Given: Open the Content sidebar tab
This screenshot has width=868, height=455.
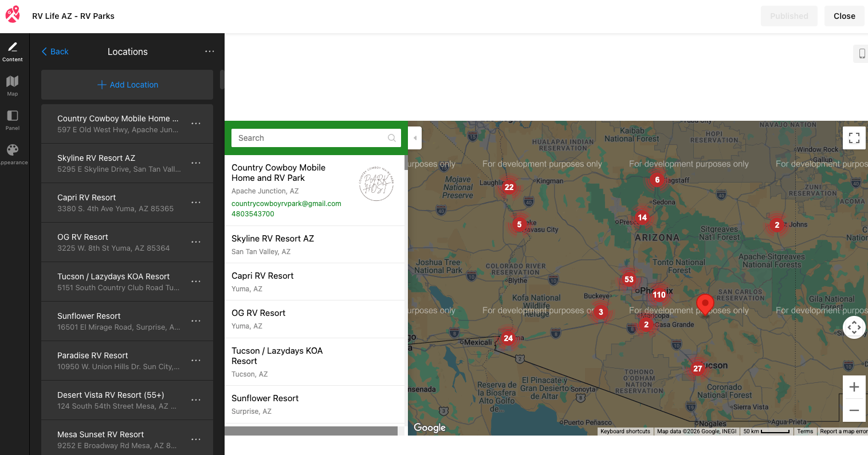Looking at the screenshot, I should point(13,52).
